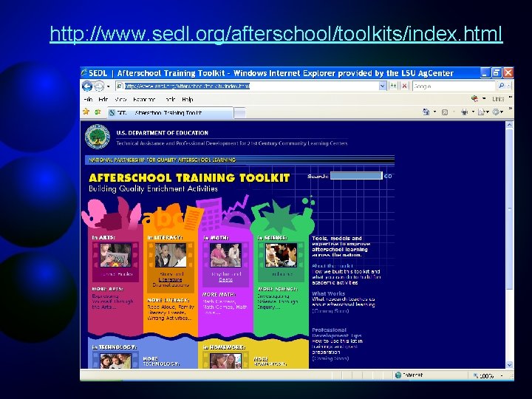Click the National Partnership for Quality Afterschool Learning banner
The height and width of the screenshot is (399, 532).
(239, 160)
